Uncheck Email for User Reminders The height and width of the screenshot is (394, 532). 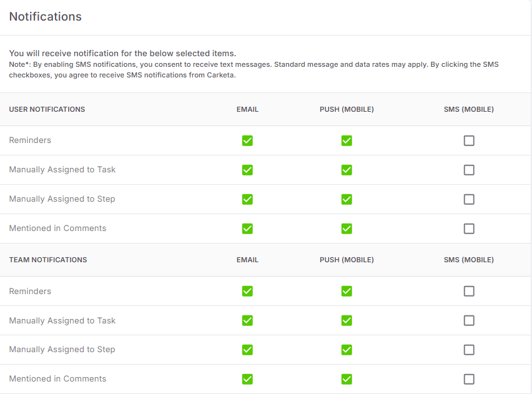click(x=247, y=140)
